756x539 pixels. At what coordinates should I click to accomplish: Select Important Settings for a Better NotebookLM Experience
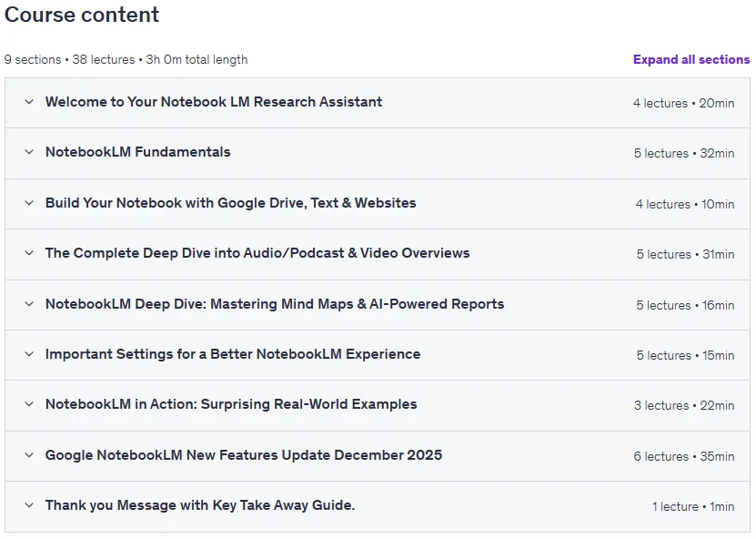pos(233,354)
